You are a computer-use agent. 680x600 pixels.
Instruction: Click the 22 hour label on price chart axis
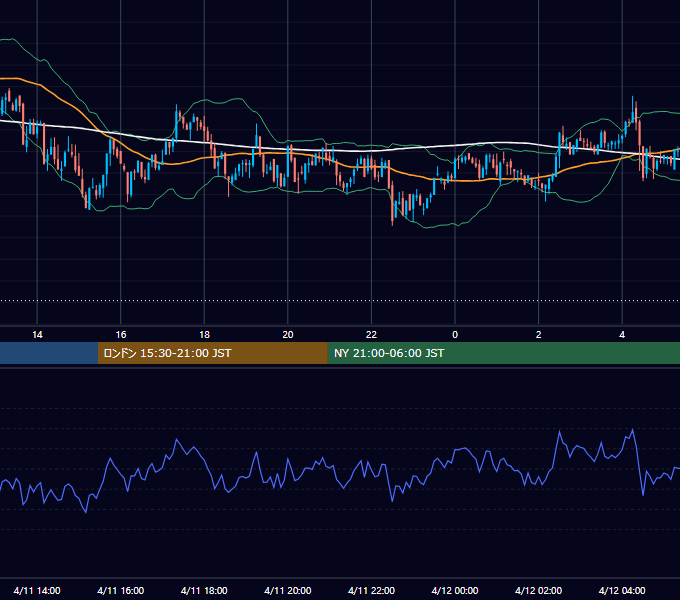[x=371, y=335]
